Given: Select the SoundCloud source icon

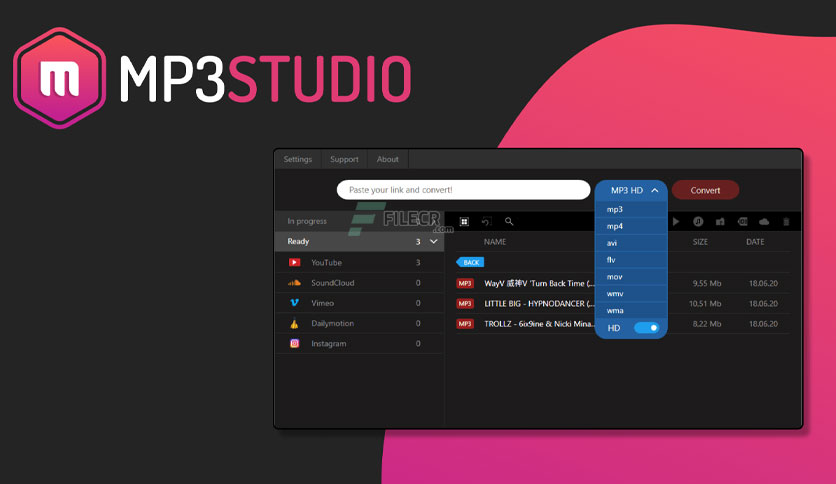Looking at the screenshot, I should [x=295, y=283].
